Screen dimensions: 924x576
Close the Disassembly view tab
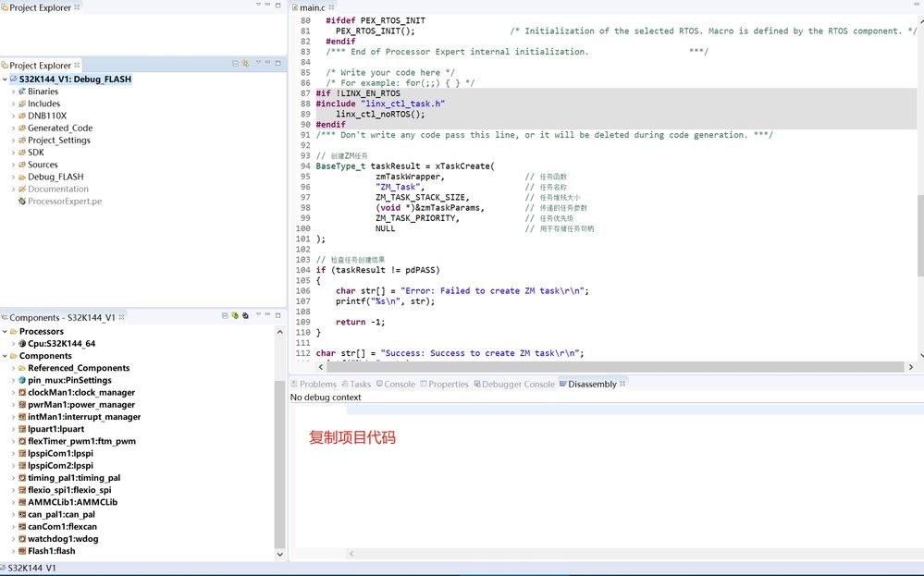[x=622, y=384]
